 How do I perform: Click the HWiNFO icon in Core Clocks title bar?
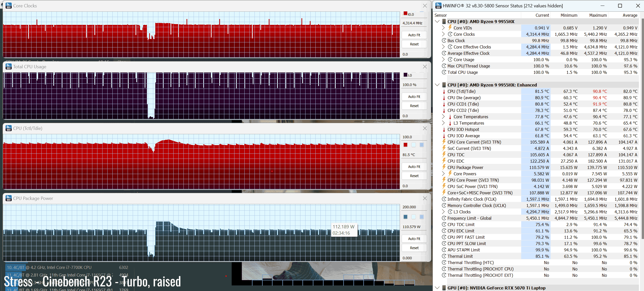pyautogui.click(x=9, y=6)
